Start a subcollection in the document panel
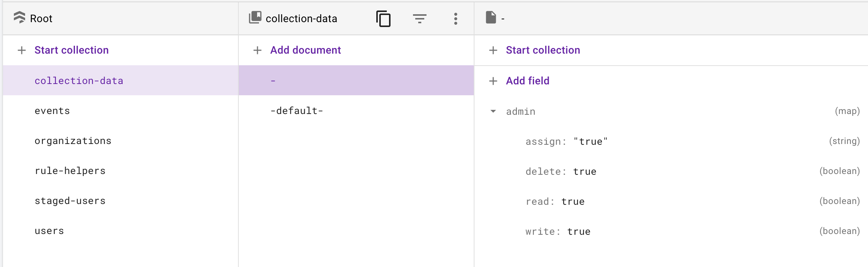868x267 pixels. [543, 50]
